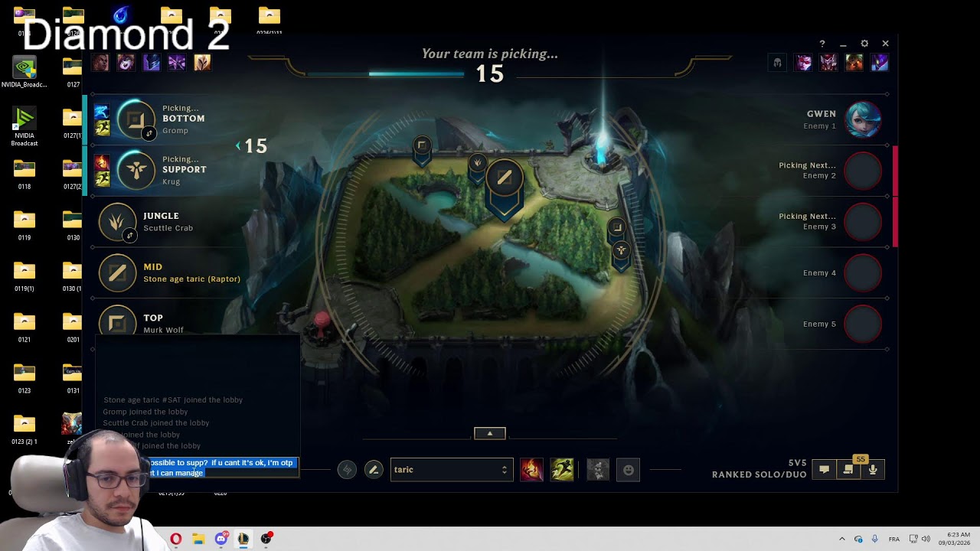
Task: Click the last enemy ban portrait on the right
Action: tap(879, 63)
